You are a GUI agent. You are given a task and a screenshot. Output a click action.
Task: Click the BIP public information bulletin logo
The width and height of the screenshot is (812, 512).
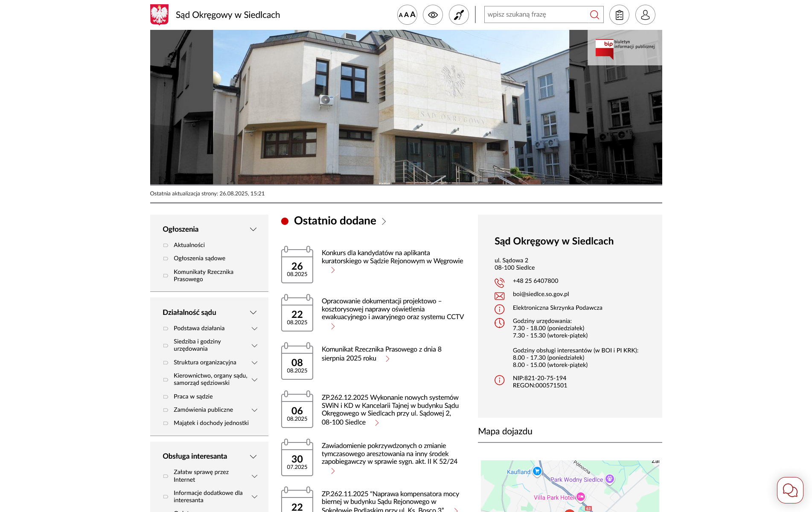[625, 47]
